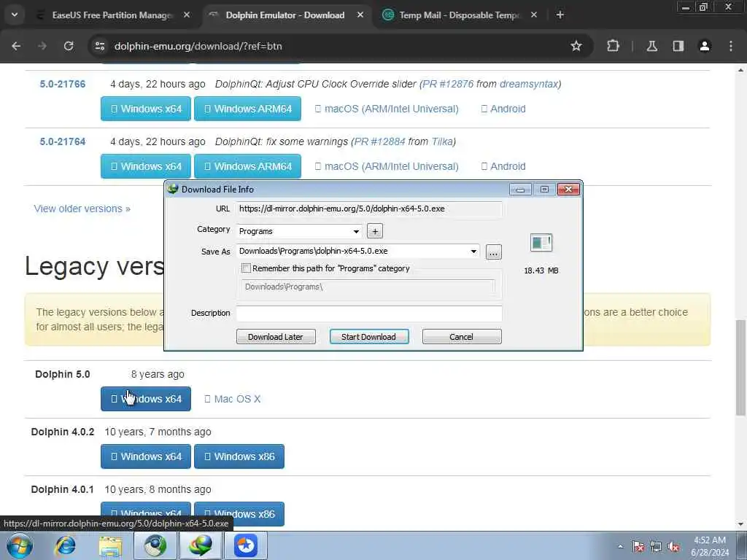The image size is (747, 560).
Task: Download Dolphin 4.0.2 Windows x86
Action: pos(239,456)
